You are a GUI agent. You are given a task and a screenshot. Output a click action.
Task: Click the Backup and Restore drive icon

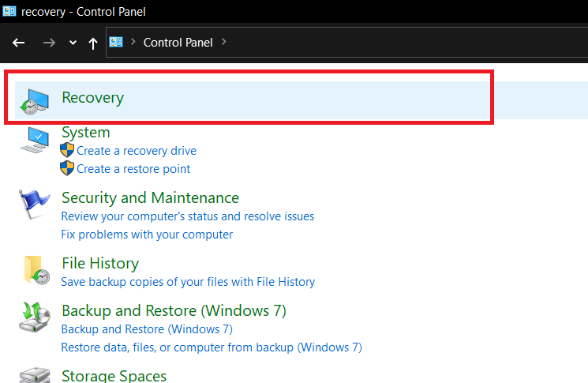point(35,317)
